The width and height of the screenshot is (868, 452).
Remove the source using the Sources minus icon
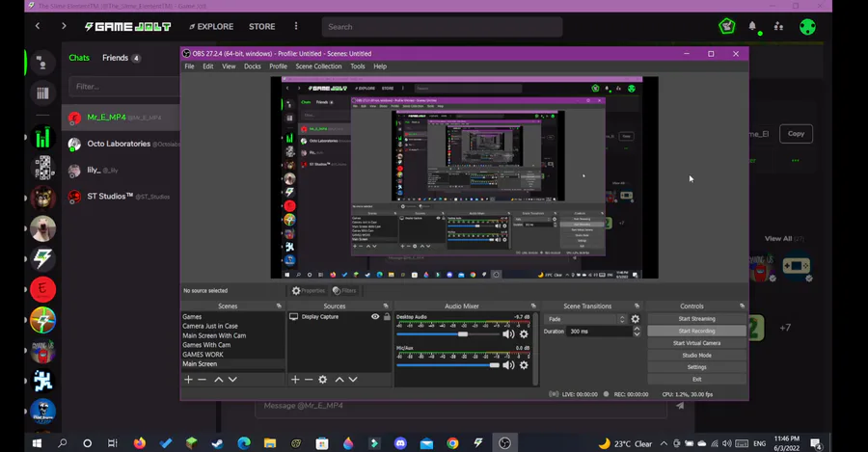click(x=309, y=380)
